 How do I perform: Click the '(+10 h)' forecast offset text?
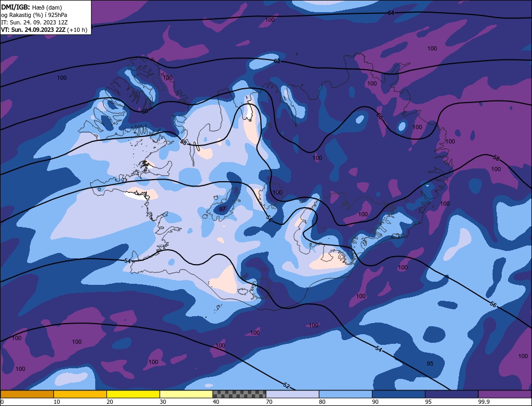click(77, 30)
